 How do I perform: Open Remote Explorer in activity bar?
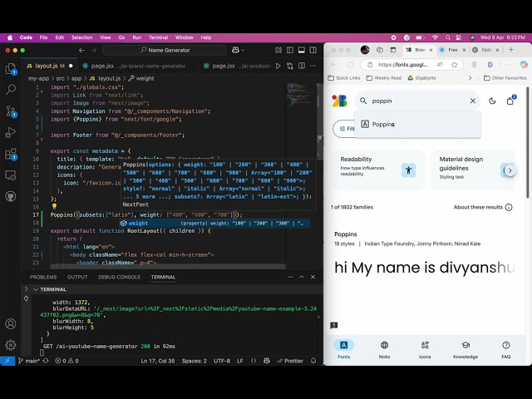tap(11, 175)
